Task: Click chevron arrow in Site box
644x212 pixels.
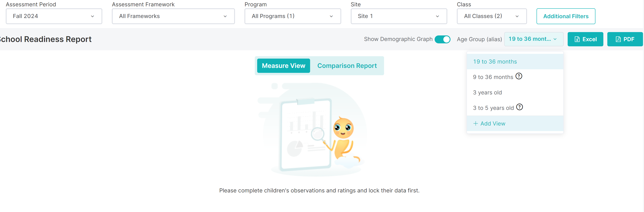Action: tap(437, 16)
